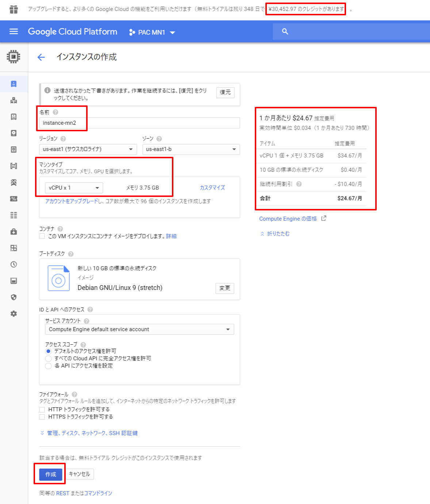Open the vCPU x 1 machine type dropdown
The image size is (430, 504).
tap(74, 188)
